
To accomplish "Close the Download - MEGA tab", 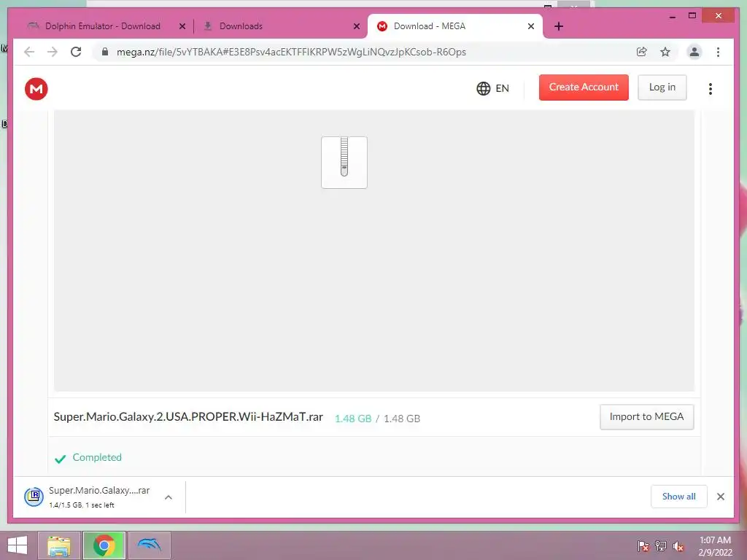I will tap(531, 27).
